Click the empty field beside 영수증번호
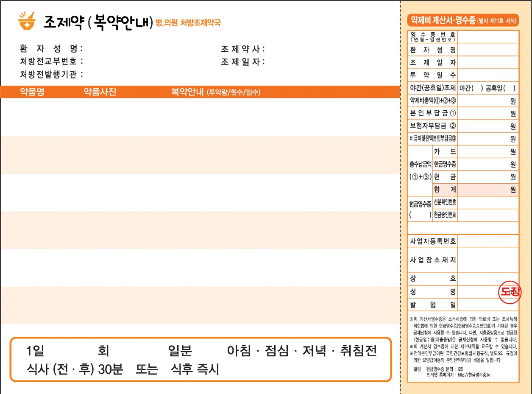 (488, 37)
